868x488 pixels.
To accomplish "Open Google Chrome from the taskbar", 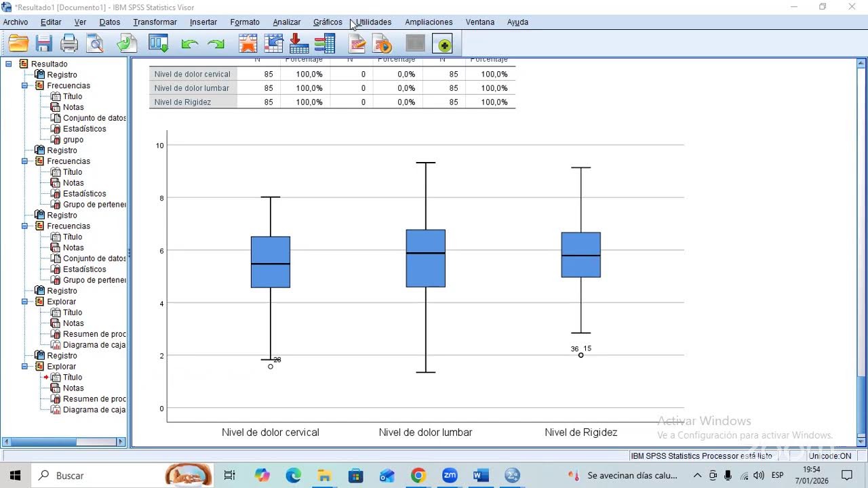I will (418, 476).
